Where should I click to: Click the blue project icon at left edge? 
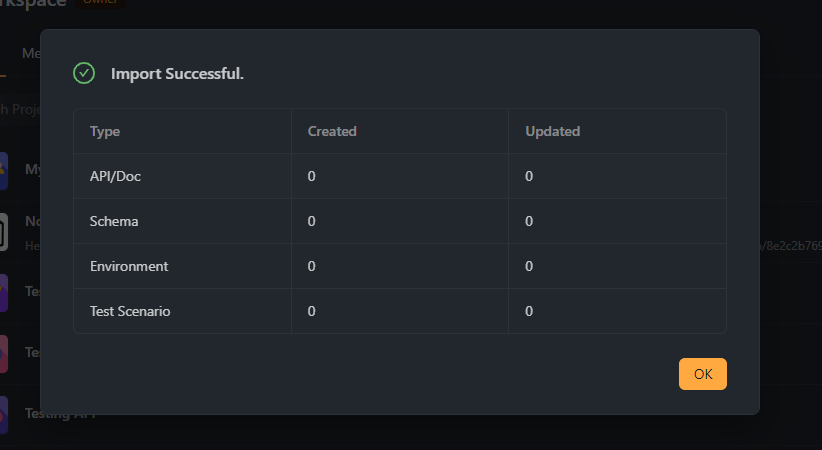click(3, 170)
